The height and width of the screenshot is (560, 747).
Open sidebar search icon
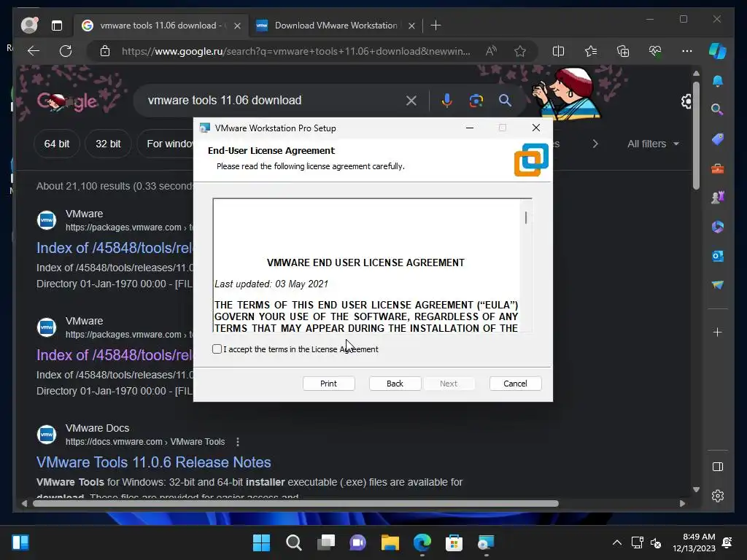coord(718,109)
